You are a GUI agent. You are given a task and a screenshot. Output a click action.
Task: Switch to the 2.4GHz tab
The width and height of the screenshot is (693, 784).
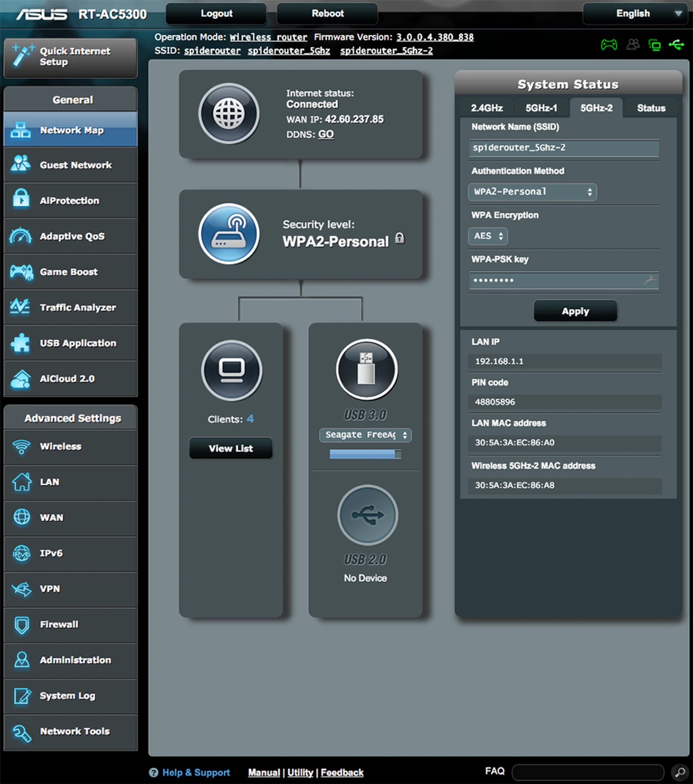point(487,108)
